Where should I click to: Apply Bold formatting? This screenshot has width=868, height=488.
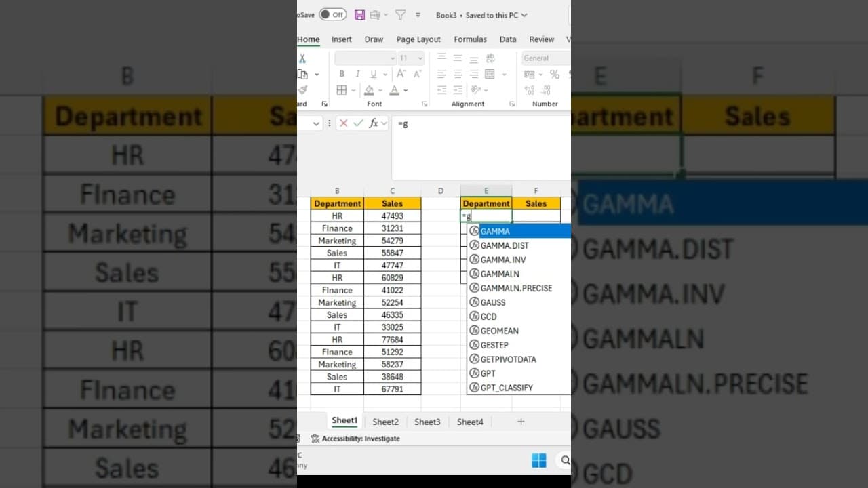(342, 74)
